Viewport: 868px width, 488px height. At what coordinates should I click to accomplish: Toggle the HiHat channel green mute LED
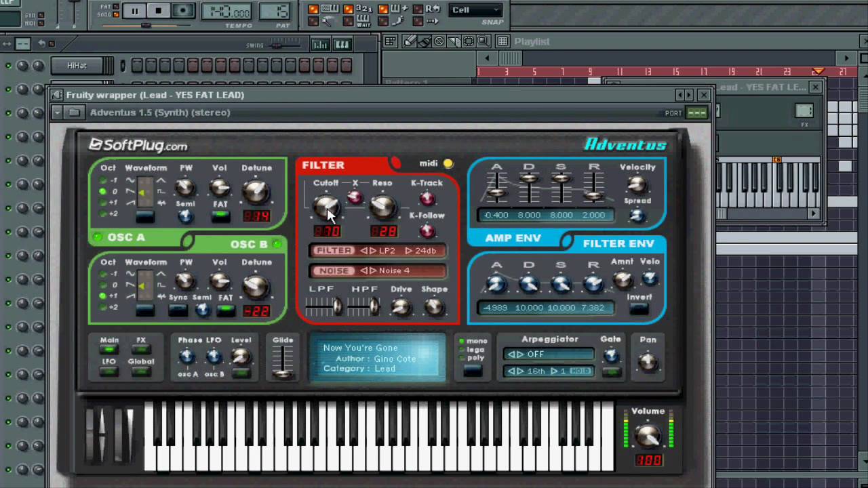(8, 66)
